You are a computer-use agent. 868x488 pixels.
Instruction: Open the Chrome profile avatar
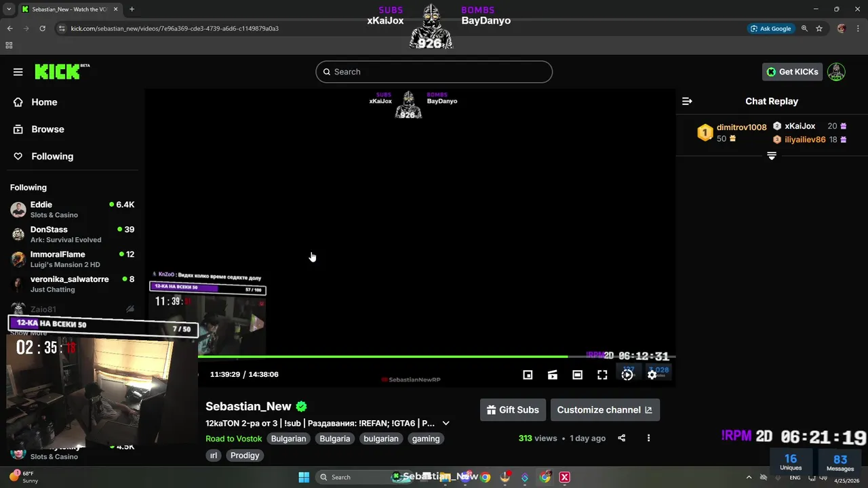click(842, 28)
